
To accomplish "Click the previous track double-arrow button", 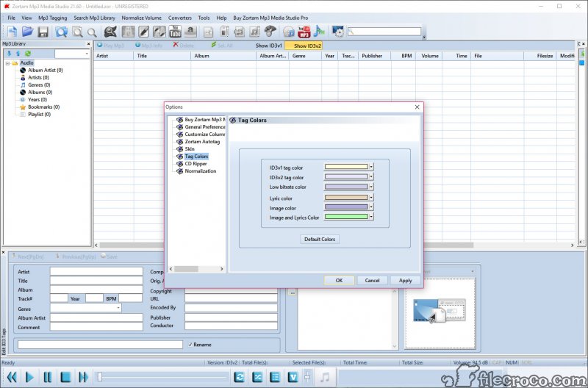I will (x=12, y=377).
